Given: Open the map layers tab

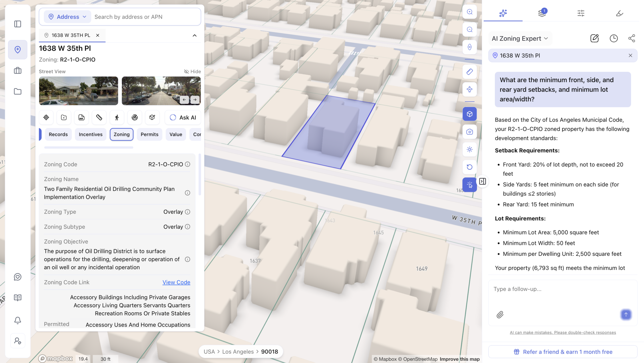Looking at the screenshot, I should click(x=542, y=13).
